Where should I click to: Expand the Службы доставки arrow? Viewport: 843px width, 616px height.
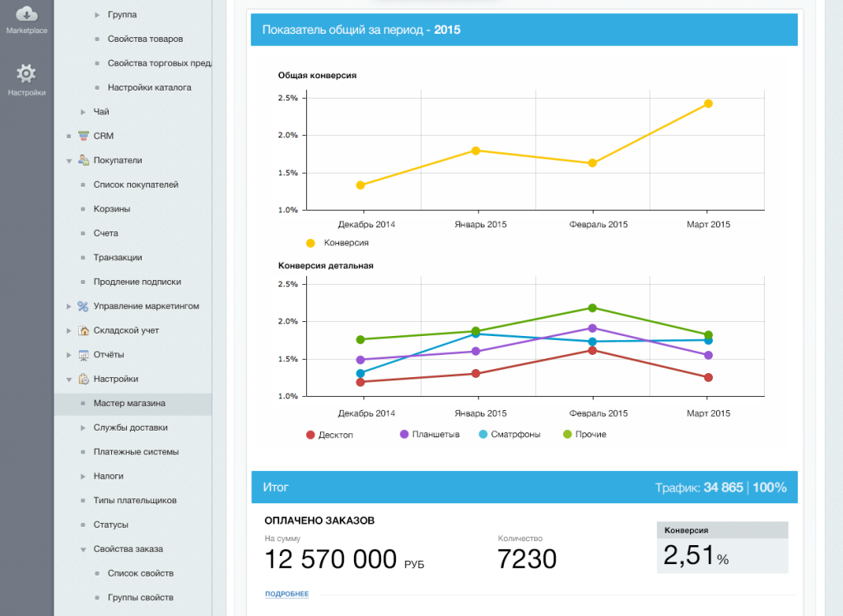[x=83, y=427]
